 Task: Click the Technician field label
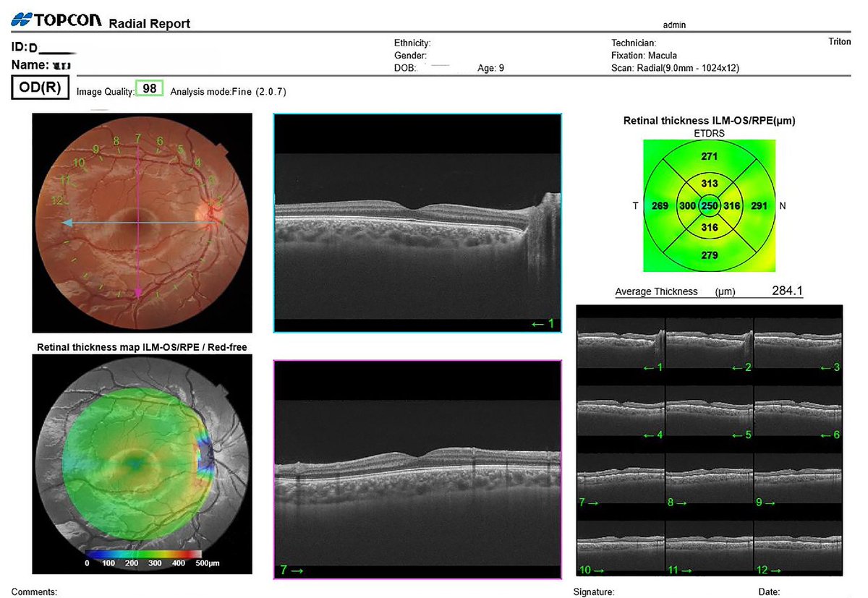pyautogui.click(x=634, y=43)
